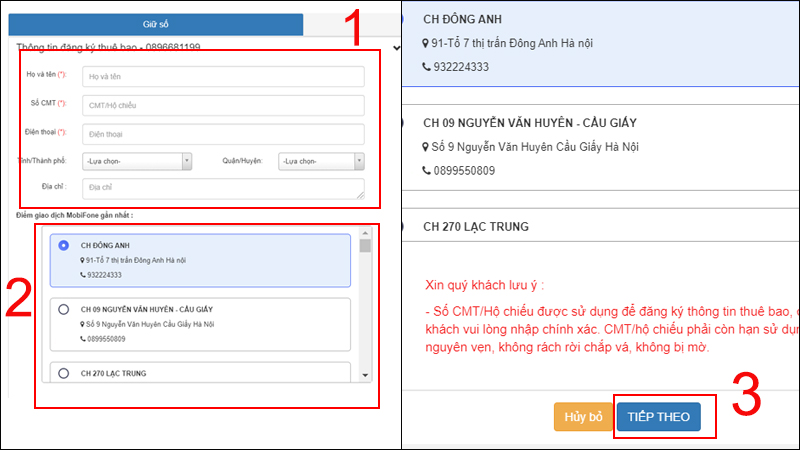This screenshot has width=800, height=450.
Task: Click the TIẾP THEO button
Action: 658,417
